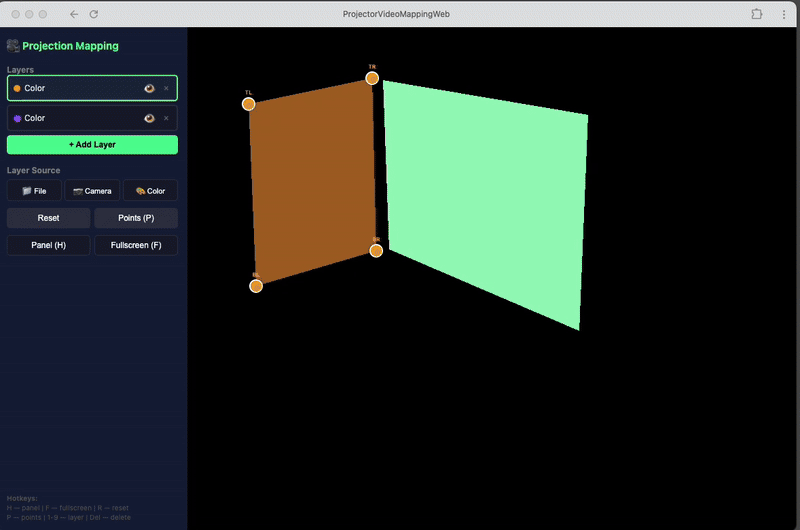Image resolution: width=800 pixels, height=530 pixels.
Task: Enter fullscreen with Fullscreen (F) button
Action: pyautogui.click(x=136, y=245)
